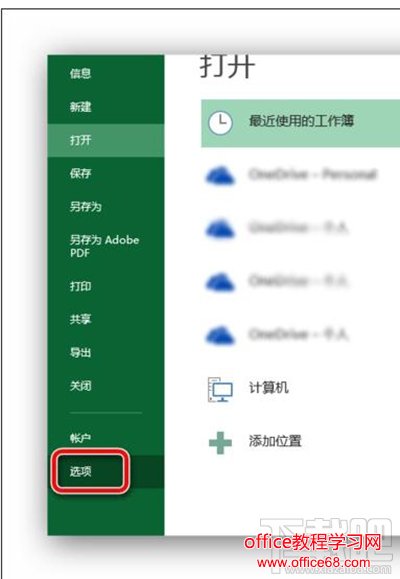Screen dimensions: 400x579
Task: Open the 帐户 page
Action: (x=80, y=438)
